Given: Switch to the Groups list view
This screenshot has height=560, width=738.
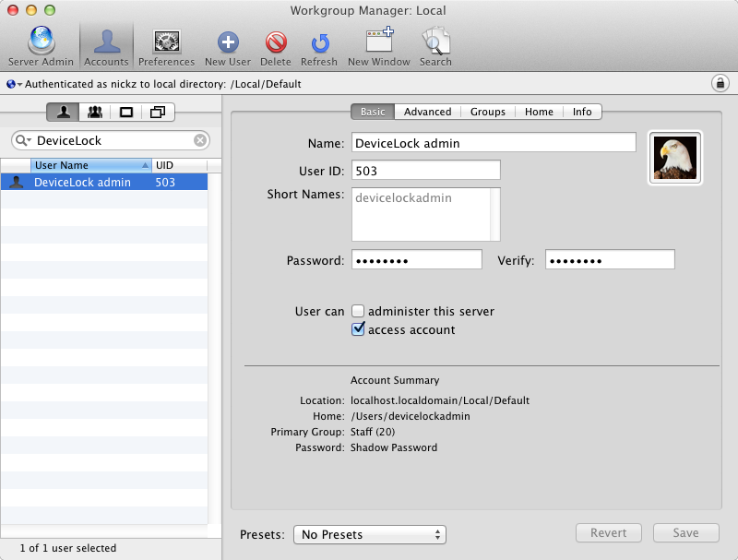Looking at the screenshot, I should 95,112.
